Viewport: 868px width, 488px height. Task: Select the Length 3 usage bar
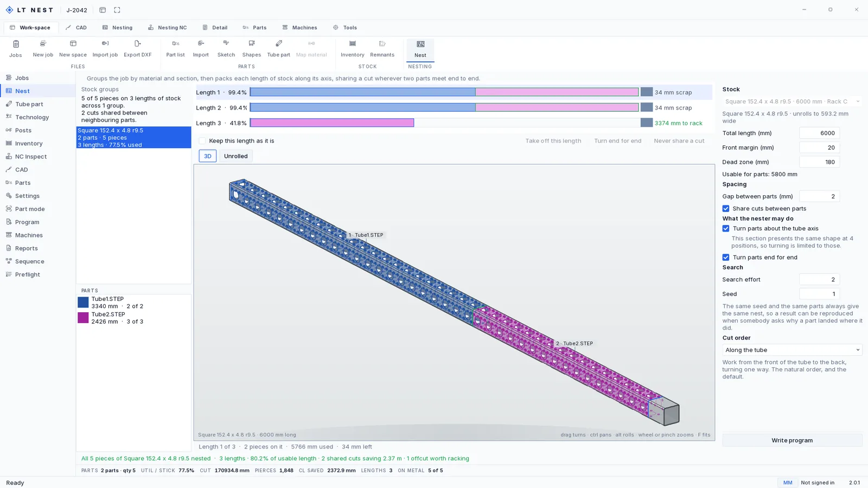pyautogui.click(x=454, y=123)
